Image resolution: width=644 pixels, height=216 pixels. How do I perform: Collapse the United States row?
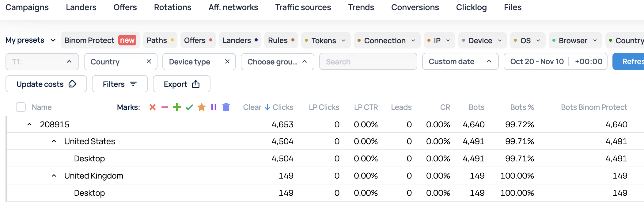[x=54, y=141]
